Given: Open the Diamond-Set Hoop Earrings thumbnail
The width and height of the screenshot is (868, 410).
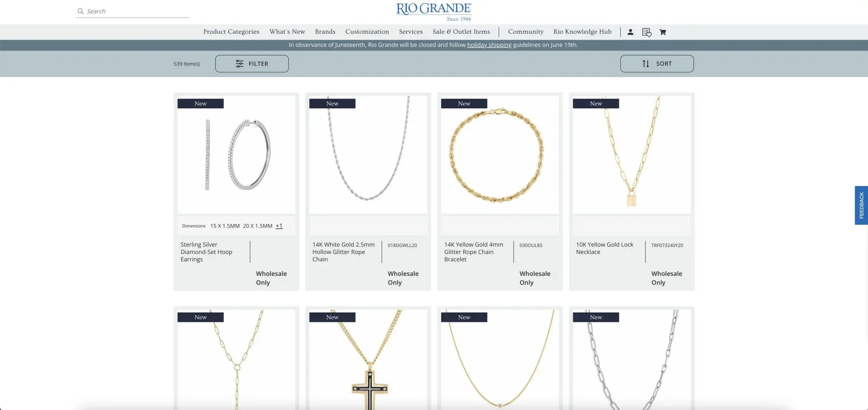Looking at the screenshot, I should pos(236,155).
